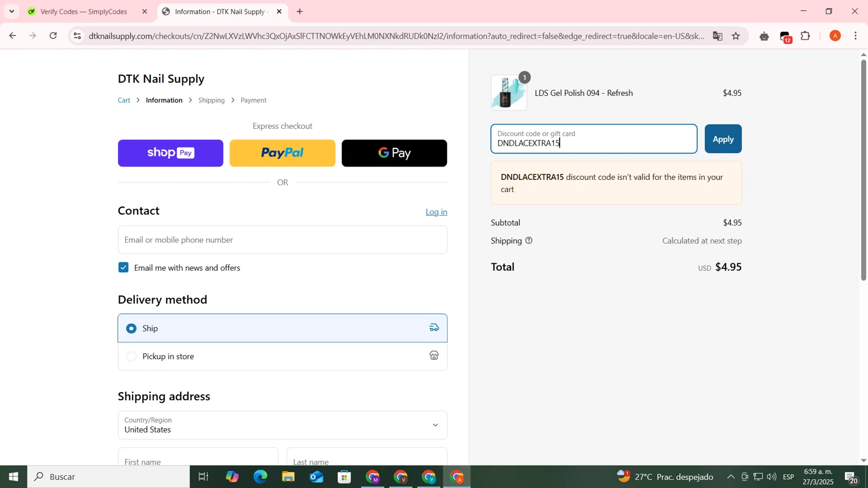Open Outlook from taskbar
Viewport: 868px width, 488px height.
pos(317,477)
